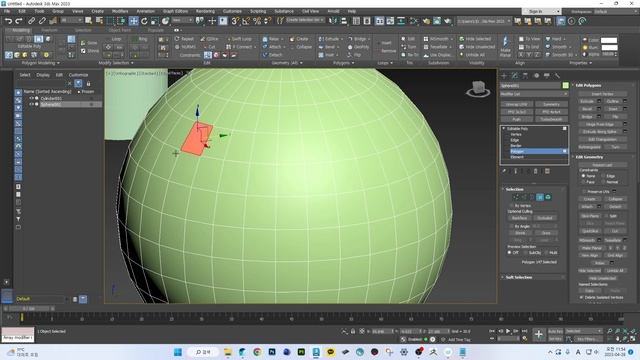Click the Redo arrow icon
The image size is (640, 360).
[19, 21]
